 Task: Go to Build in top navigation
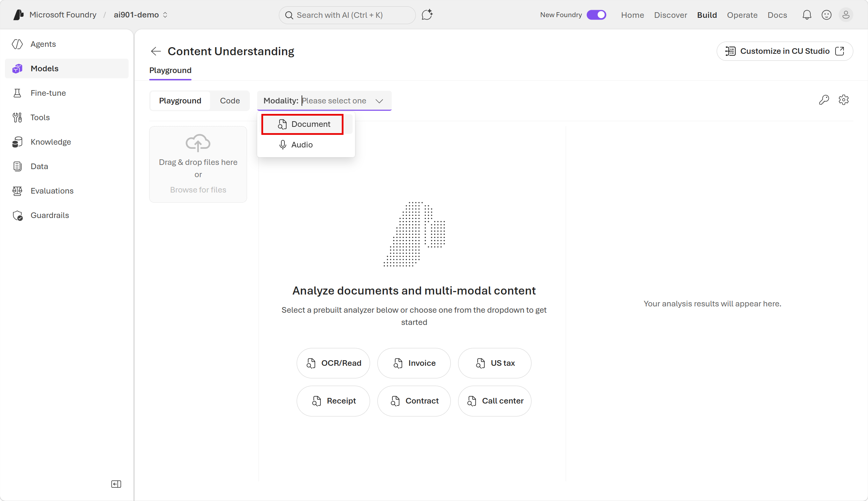click(x=707, y=15)
